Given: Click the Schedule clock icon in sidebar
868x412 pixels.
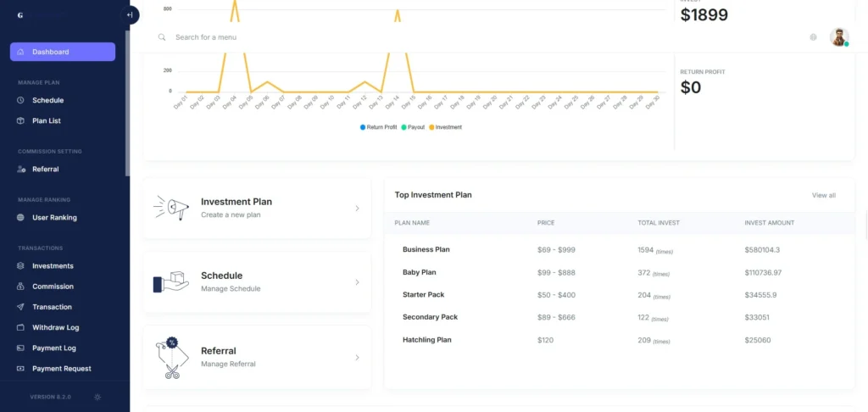Looking at the screenshot, I should [x=20, y=100].
